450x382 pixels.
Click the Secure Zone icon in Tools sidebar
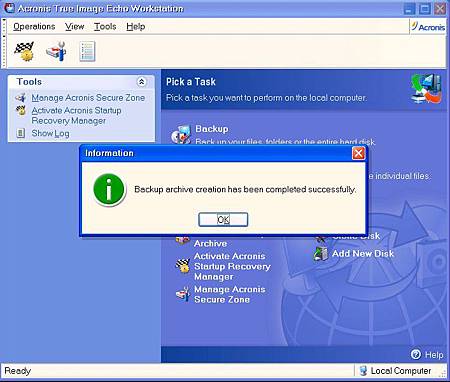[x=21, y=98]
